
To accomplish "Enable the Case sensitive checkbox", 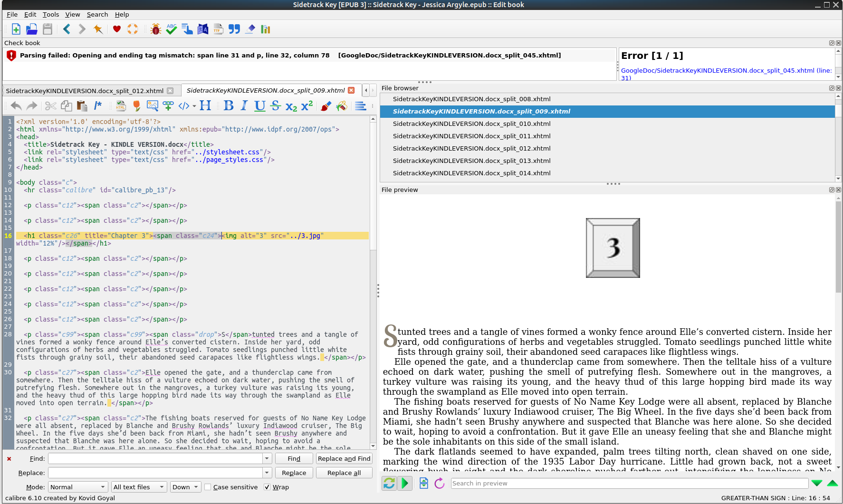I will click(x=208, y=487).
